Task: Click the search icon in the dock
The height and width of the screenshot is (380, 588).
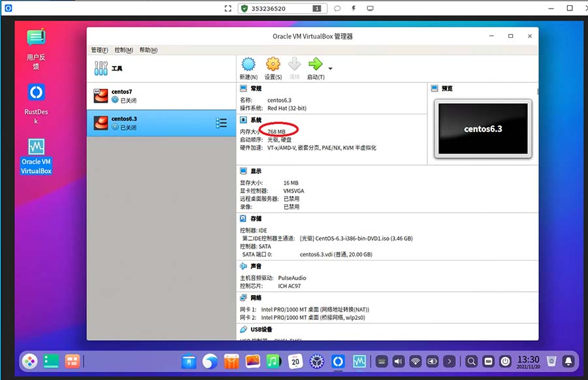Action: coord(471,362)
